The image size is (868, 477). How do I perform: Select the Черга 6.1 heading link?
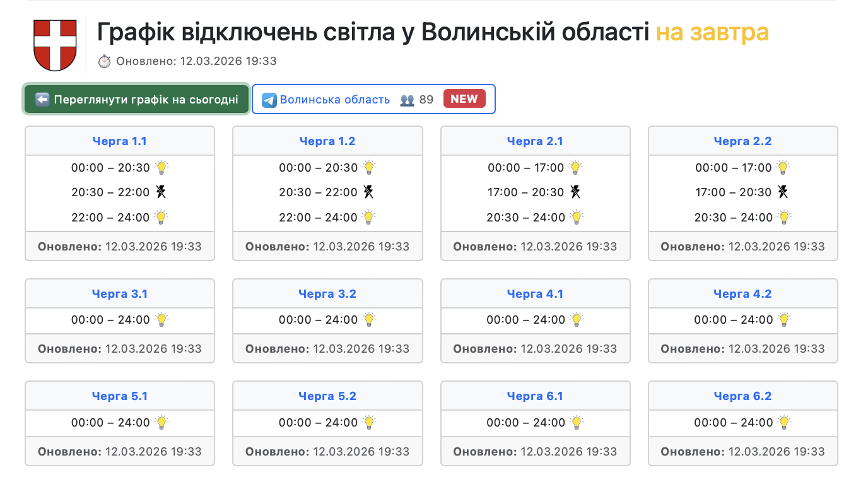tap(535, 396)
